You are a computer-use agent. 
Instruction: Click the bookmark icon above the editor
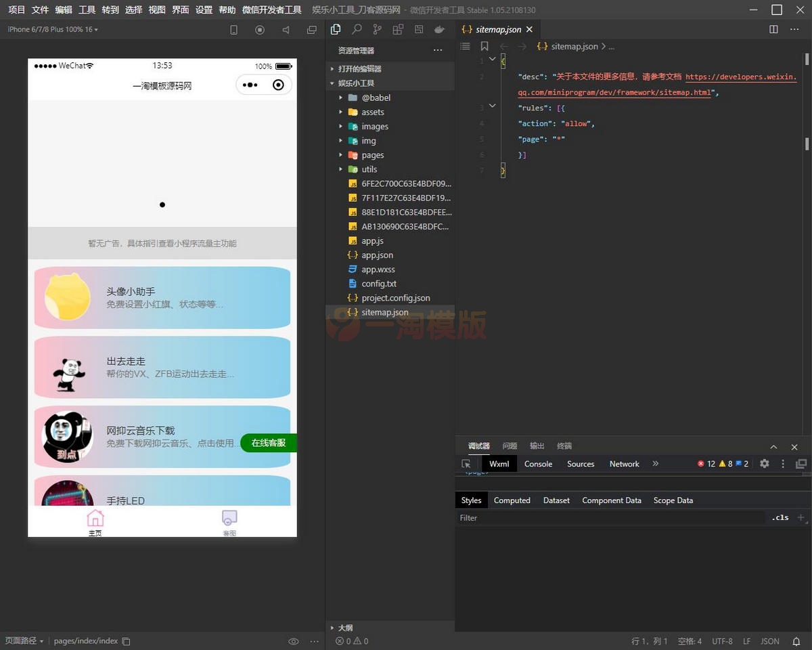point(484,47)
